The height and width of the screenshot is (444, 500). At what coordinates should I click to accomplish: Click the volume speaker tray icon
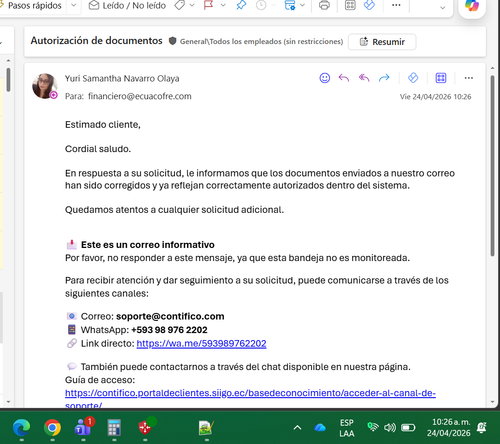pyautogui.click(x=389, y=427)
